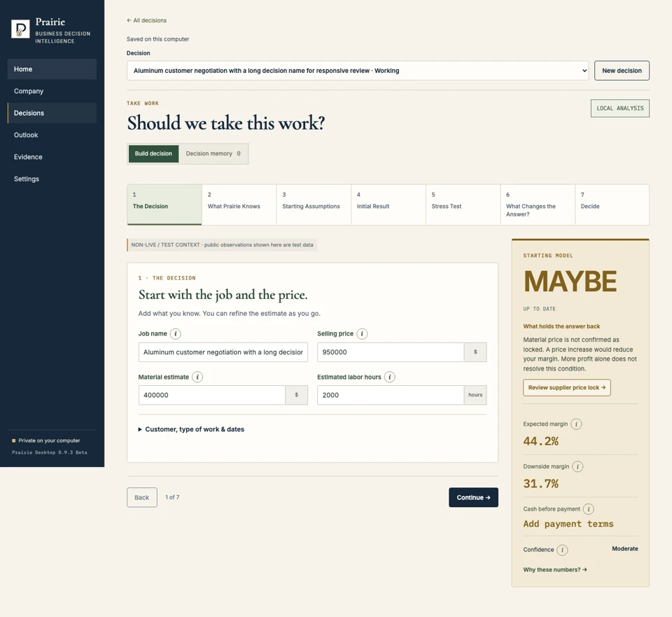Click What holds the answer back heading
The image size is (672, 617).
(x=561, y=326)
